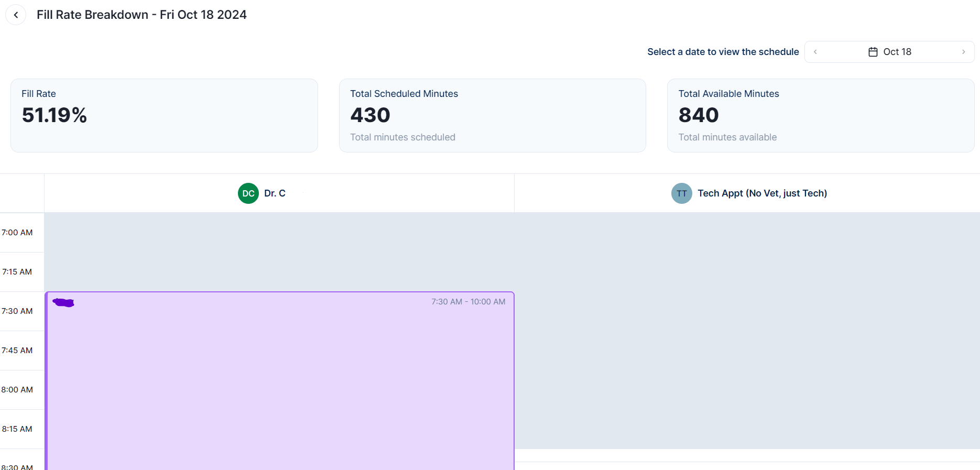Click the 8:15 AM time label
980x470 pixels.
click(x=17, y=429)
